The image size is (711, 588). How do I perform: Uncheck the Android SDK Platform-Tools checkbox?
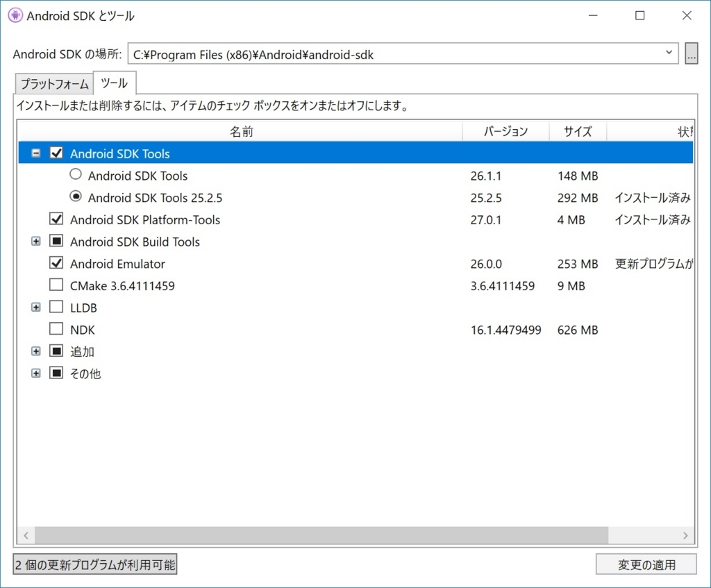click(x=56, y=219)
